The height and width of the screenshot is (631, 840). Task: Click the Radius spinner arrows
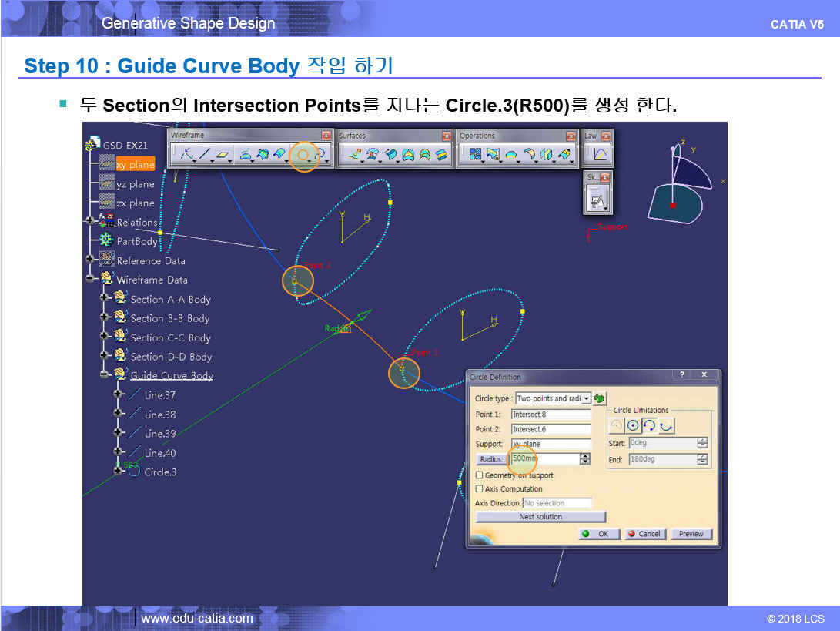pos(585,459)
